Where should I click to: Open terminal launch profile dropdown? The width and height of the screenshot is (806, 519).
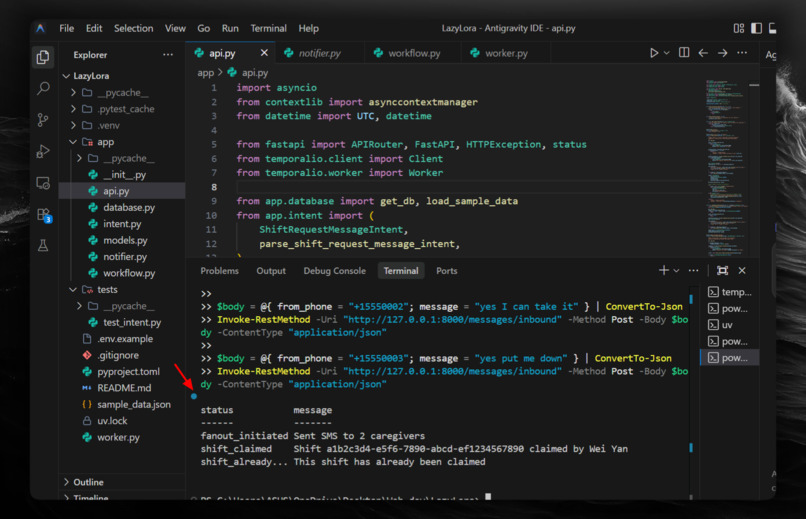point(676,271)
